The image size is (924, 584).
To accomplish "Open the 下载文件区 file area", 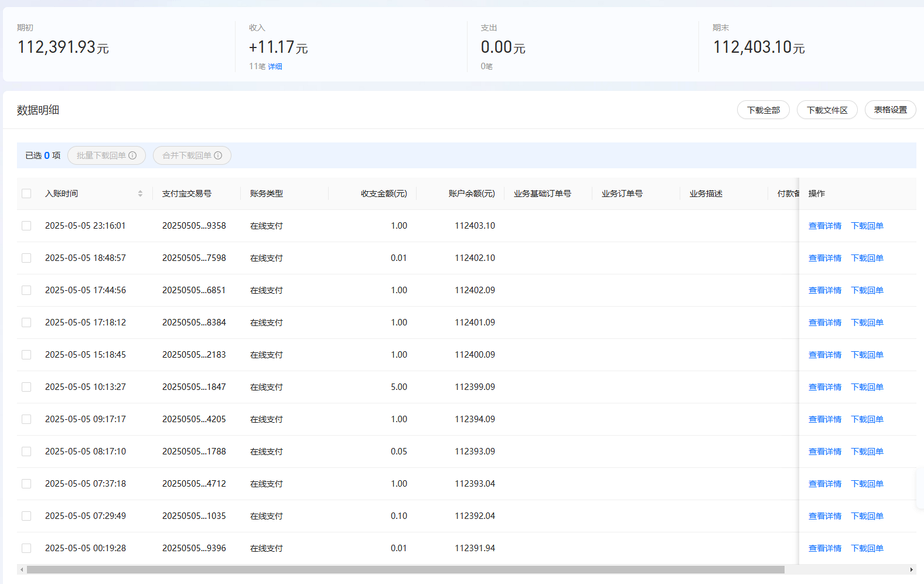I will point(827,110).
